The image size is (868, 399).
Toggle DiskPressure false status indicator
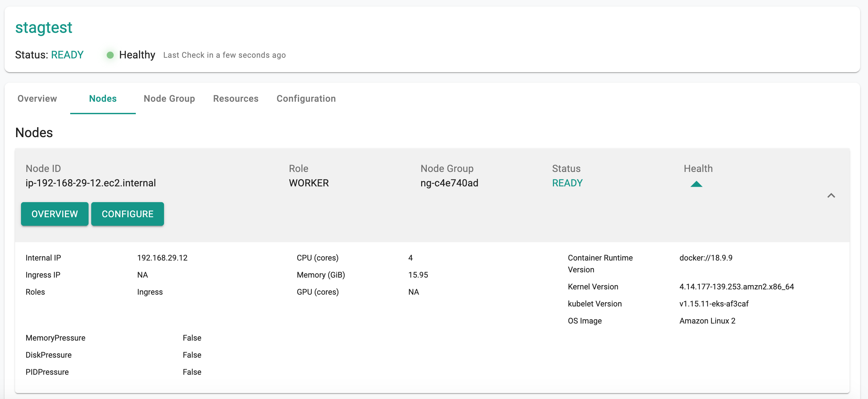pos(192,355)
